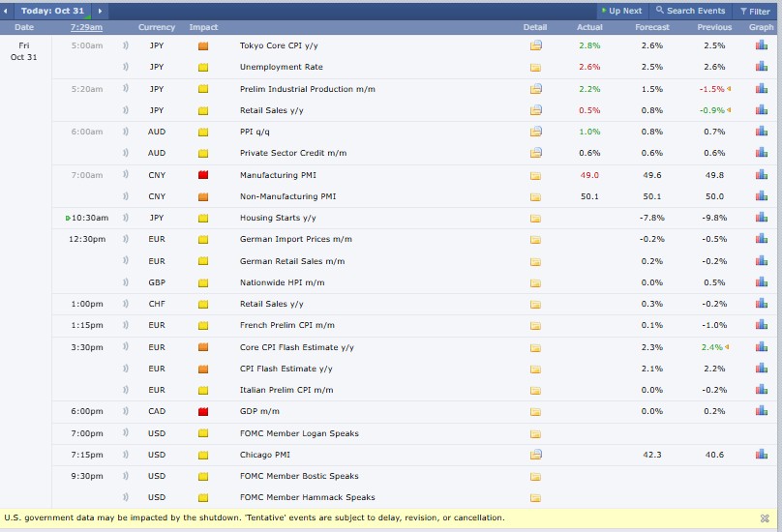This screenshot has height=532, width=782.
Task: Show the Chicago PMI graph
Action: click(x=761, y=455)
